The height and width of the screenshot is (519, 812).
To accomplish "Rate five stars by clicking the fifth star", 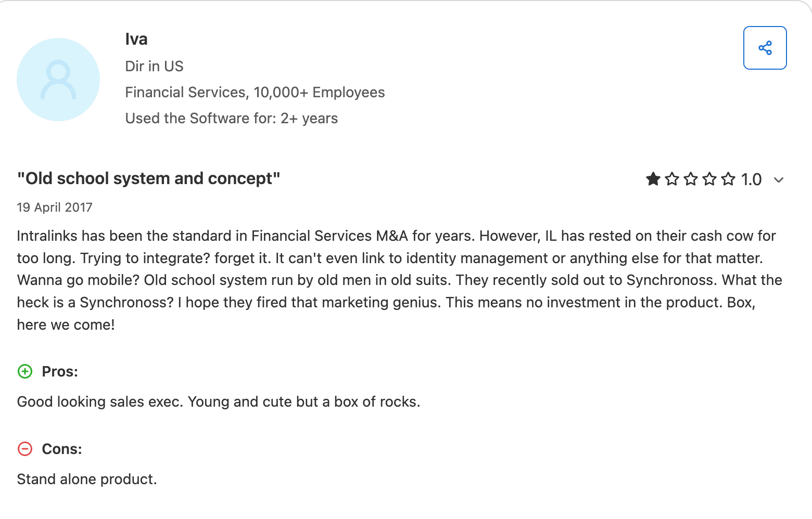I will coord(728,179).
